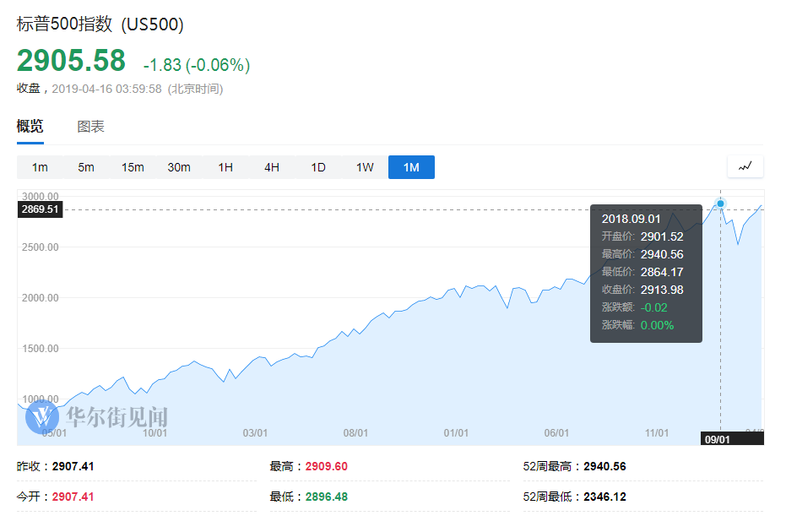This screenshot has width=786, height=532.
Task: Click the tooltip 开盘价 value 2901.52
Action: [662, 236]
